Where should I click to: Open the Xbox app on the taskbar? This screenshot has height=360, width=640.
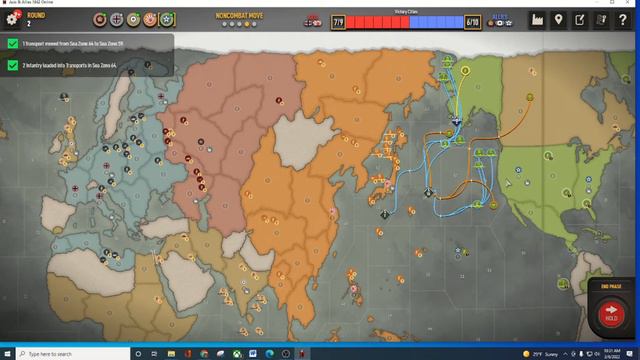[237, 353]
